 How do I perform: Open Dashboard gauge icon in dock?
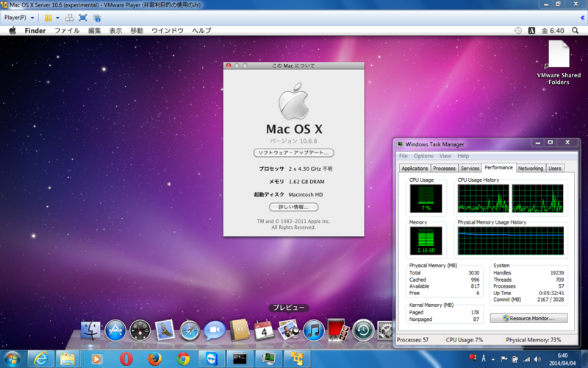(x=140, y=330)
